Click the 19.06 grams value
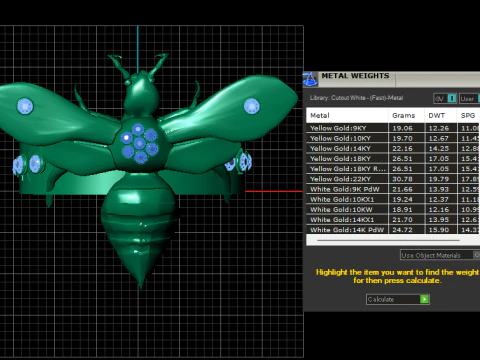This screenshot has height=360, width=480. [x=402, y=128]
